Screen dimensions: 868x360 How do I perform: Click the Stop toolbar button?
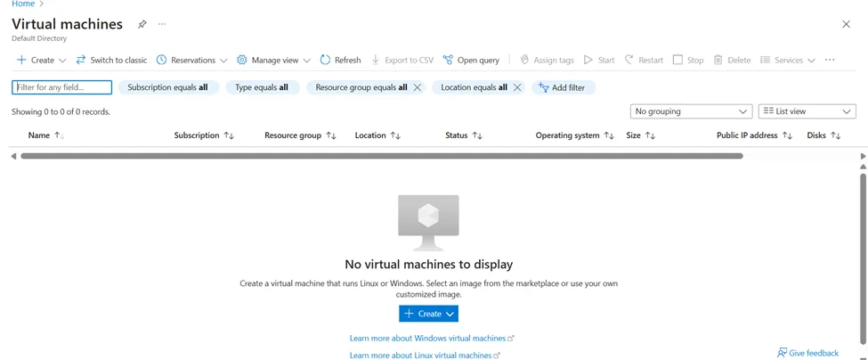pos(688,60)
